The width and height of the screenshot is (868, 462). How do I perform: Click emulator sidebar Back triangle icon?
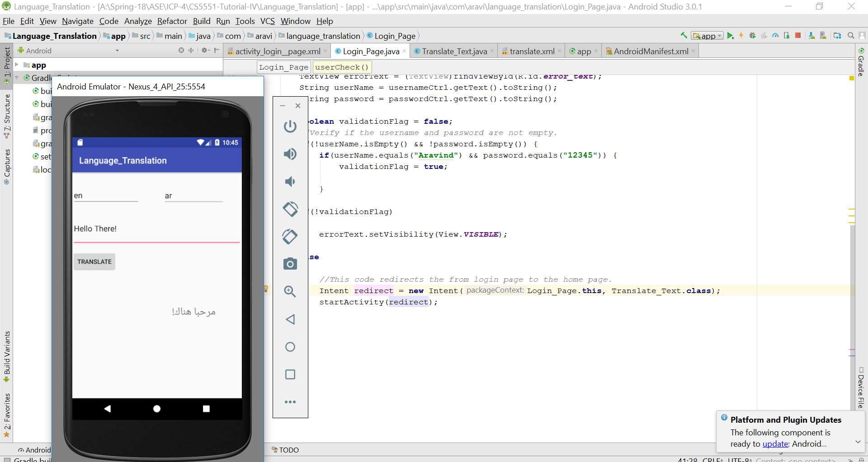pos(290,319)
